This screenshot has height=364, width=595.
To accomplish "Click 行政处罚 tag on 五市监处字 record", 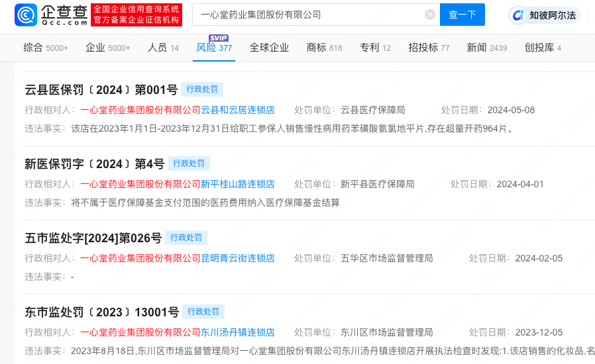I will coord(186,238).
